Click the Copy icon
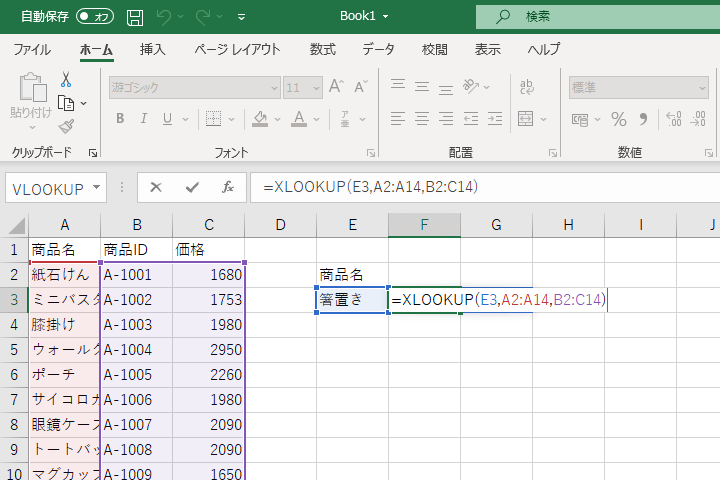Image resolution: width=720 pixels, height=480 pixels. click(x=66, y=103)
